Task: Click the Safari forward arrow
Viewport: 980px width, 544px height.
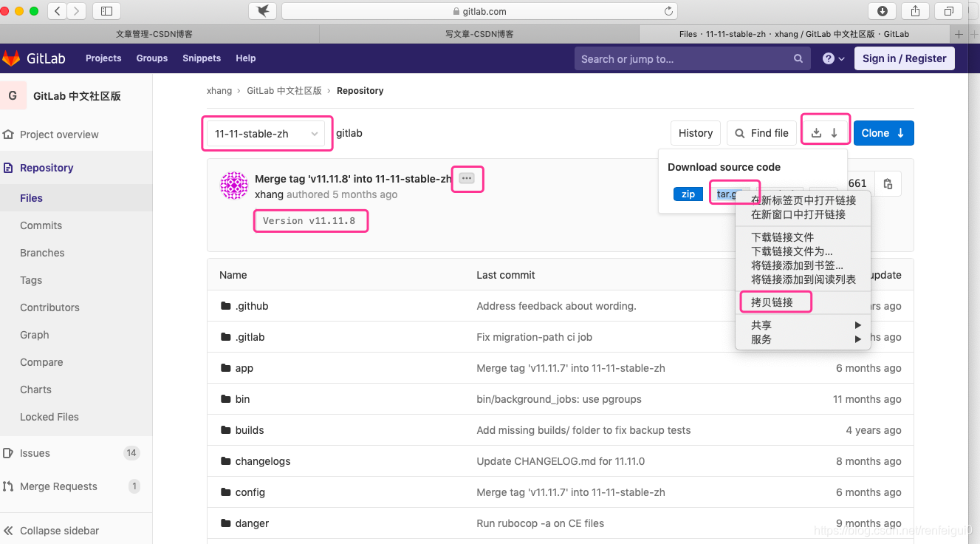Action: click(76, 11)
